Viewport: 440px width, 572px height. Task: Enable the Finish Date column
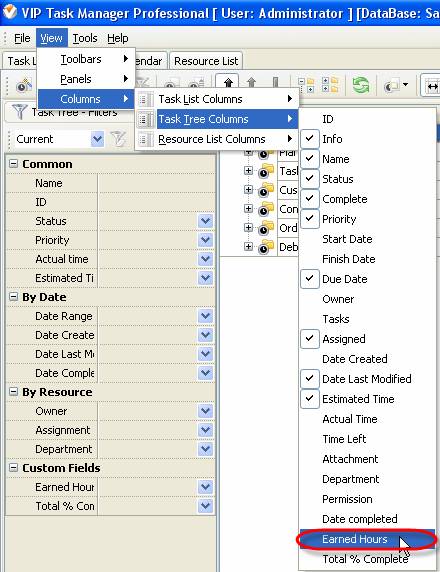[x=367, y=259]
